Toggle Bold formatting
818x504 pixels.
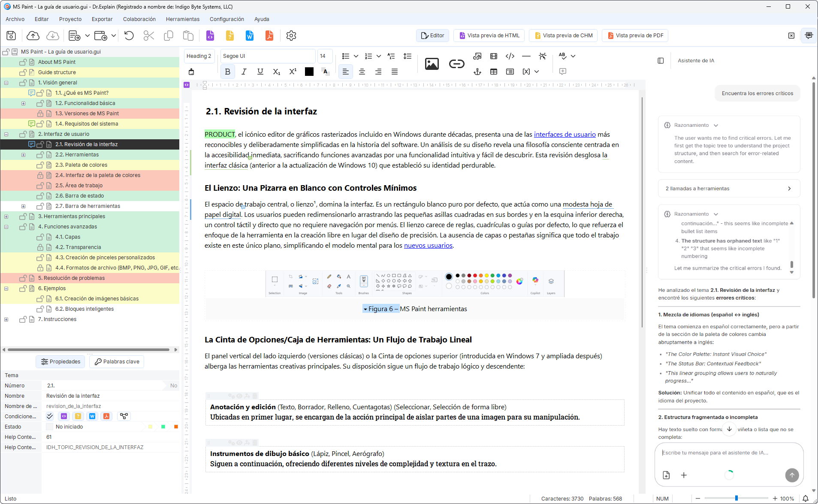(x=228, y=72)
